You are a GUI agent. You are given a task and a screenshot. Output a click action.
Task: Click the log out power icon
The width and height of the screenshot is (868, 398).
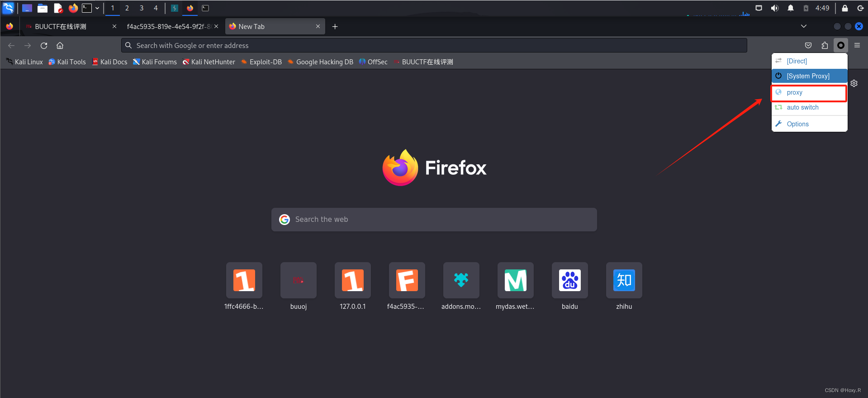tap(860, 8)
